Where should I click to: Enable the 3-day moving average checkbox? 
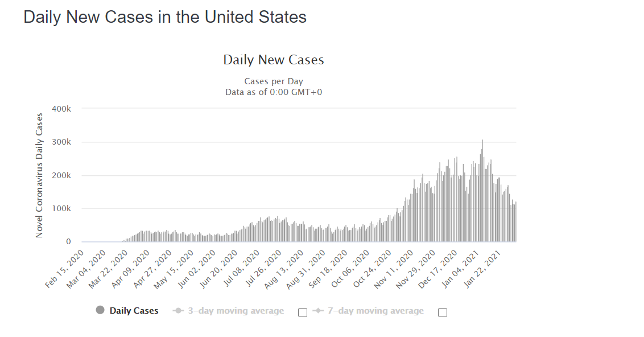click(303, 313)
